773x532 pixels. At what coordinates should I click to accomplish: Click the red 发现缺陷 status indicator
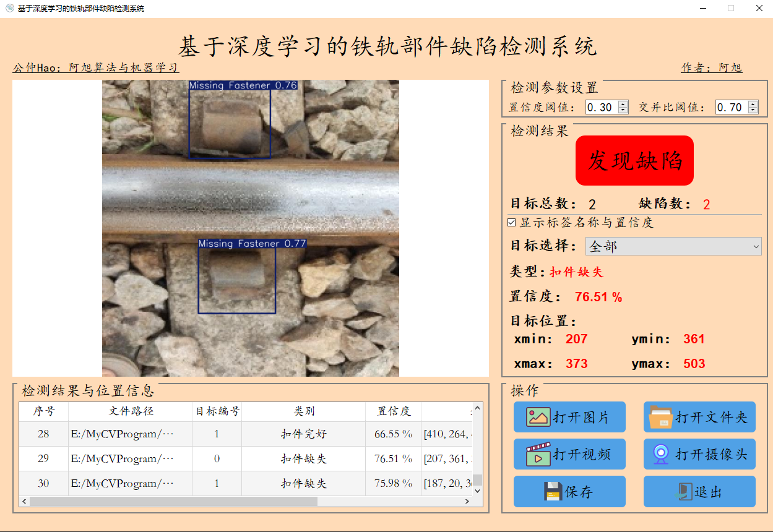point(634,161)
